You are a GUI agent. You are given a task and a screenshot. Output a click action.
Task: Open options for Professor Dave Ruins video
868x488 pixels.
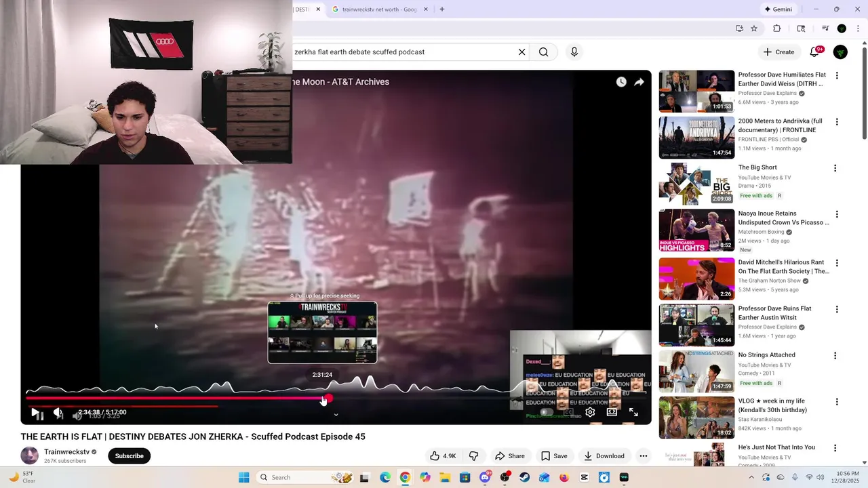coord(837,309)
